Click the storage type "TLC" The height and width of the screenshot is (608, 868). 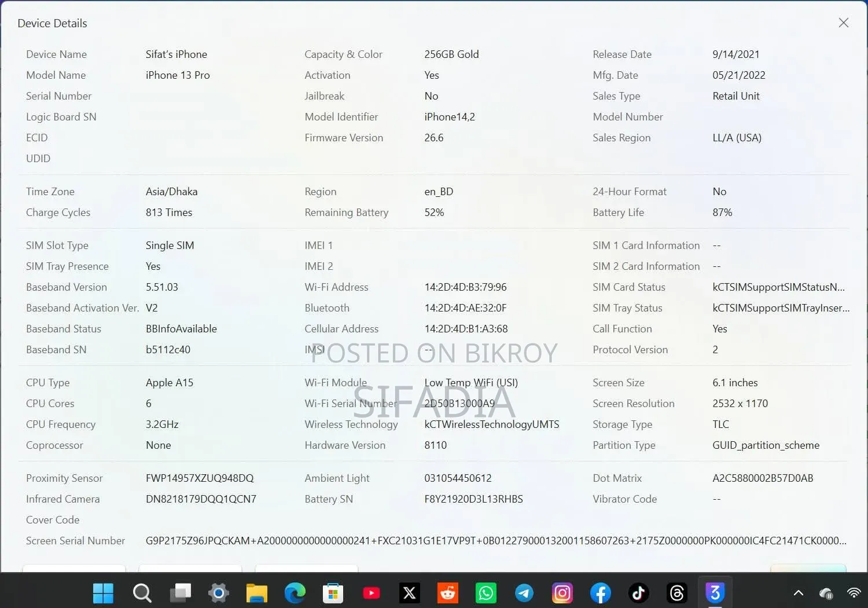(721, 424)
